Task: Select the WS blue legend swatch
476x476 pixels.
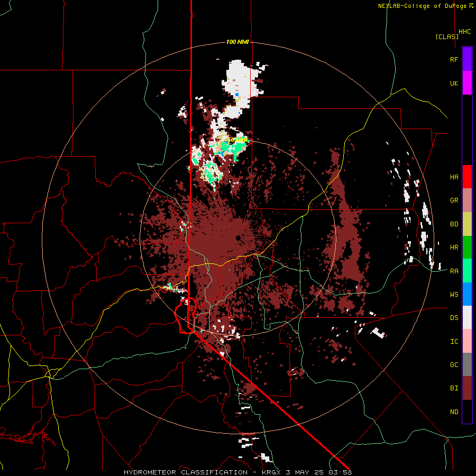Action: [x=467, y=294]
